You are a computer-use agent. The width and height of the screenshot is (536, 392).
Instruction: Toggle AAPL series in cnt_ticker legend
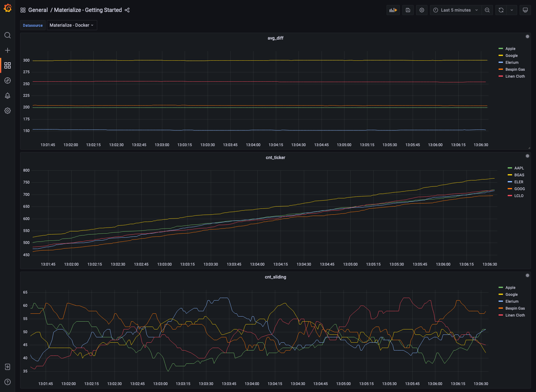519,168
